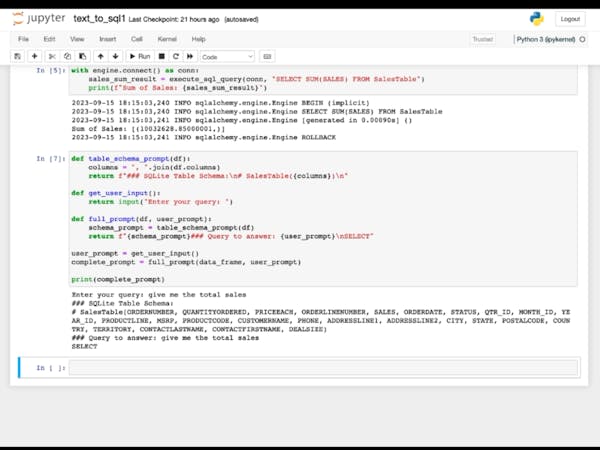Click 'Enter your query: give me the total sales' output
The image size is (600, 450).
pyautogui.click(x=159, y=295)
